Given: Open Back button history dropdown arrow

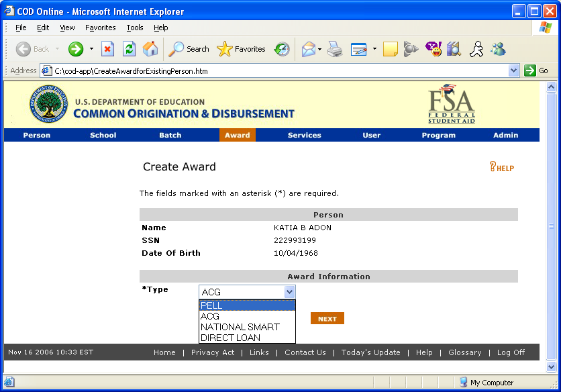Looking at the screenshot, I should pos(57,49).
